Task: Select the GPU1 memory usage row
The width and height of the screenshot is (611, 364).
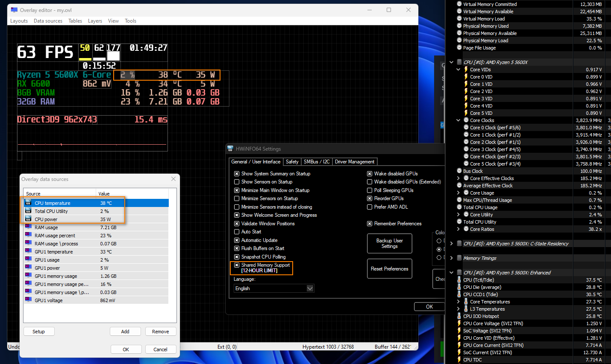Action: coord(96,276)
